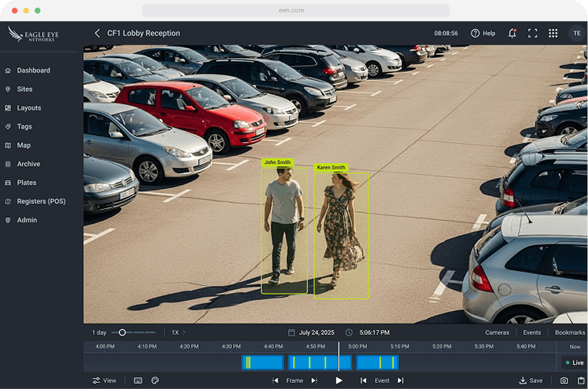Open the app grid launcher icon
The height and width of the screenshot is (389, 588).
[x=553, y=33]
